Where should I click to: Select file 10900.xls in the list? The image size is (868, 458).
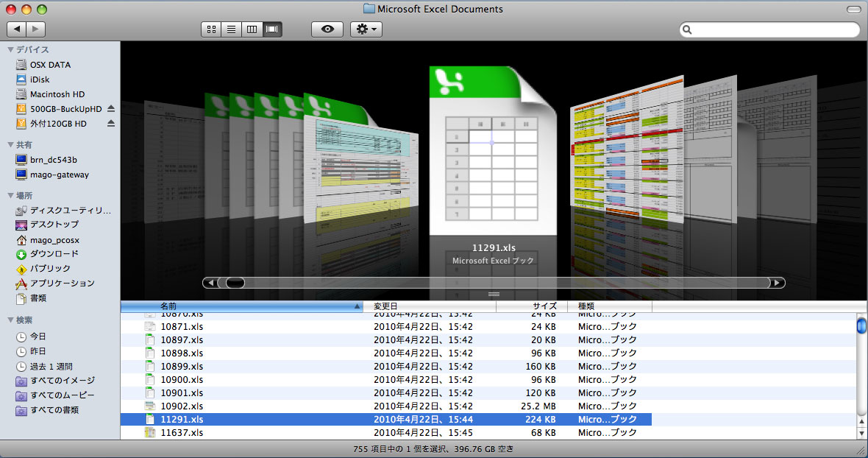(386, 380)
